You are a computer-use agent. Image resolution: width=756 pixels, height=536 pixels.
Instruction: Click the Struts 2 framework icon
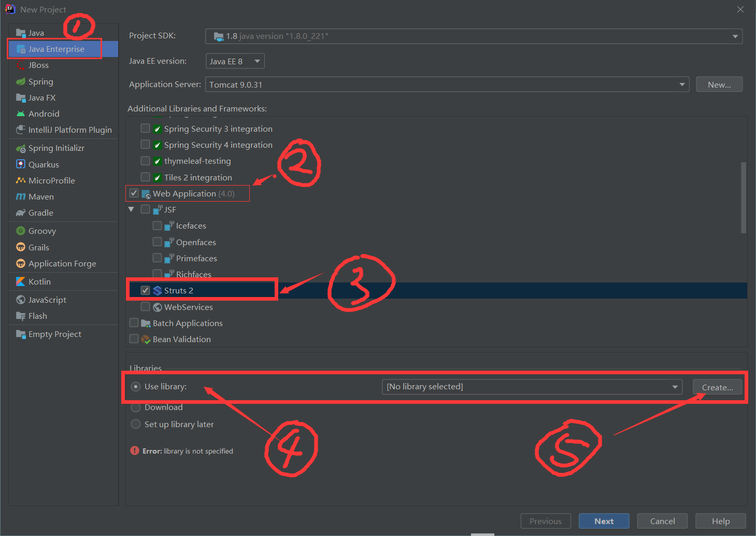click(158, 290)
